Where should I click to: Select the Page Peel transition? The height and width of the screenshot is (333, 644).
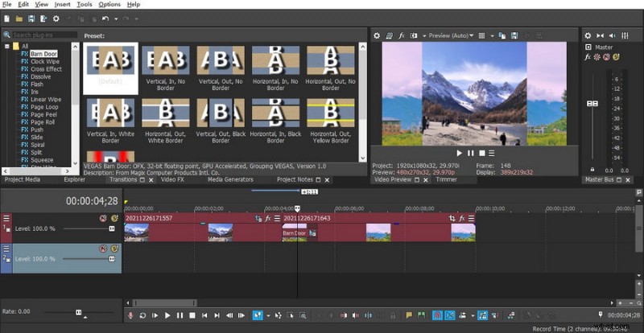tap(44, 114)
